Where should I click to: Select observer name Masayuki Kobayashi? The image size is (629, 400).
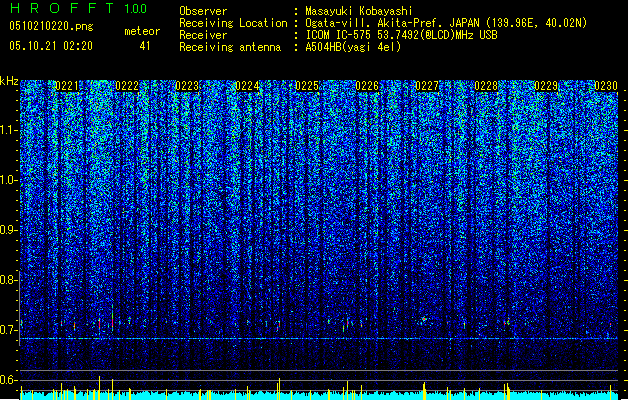point(359,11)
